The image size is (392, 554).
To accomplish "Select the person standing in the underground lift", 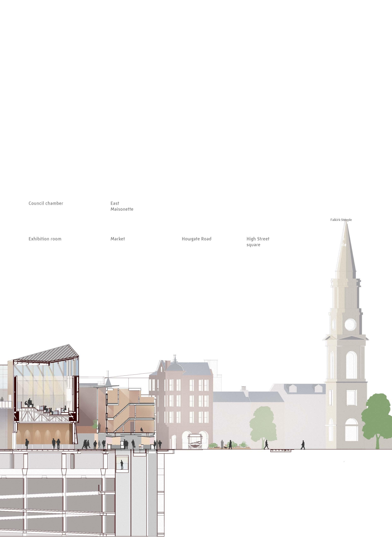I will coord(122,465).
